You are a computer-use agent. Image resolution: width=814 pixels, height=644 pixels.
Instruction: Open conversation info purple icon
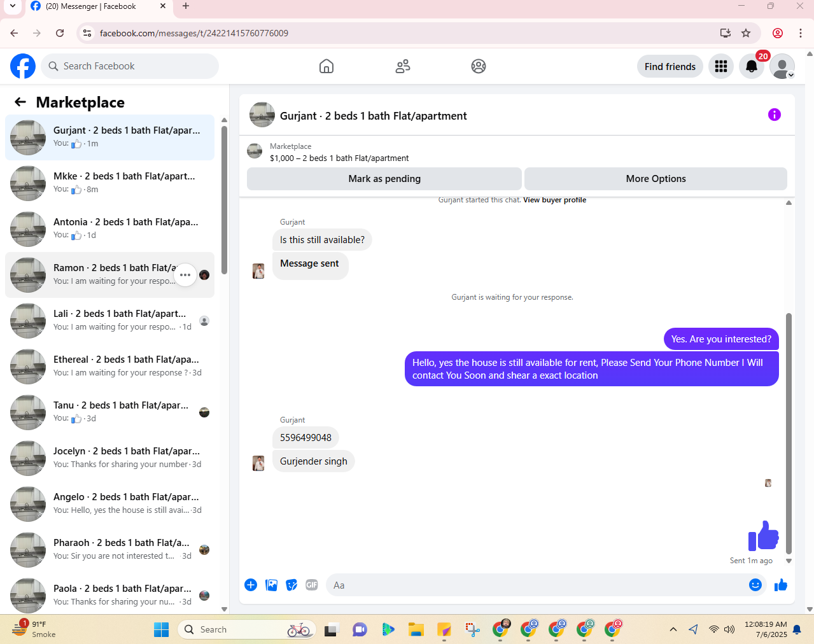point(775,115)
